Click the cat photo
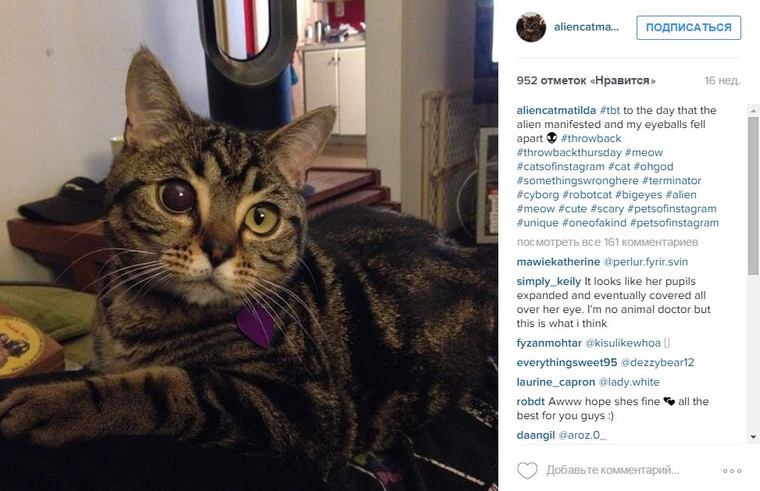760x491 pixels. click(249, 245)
